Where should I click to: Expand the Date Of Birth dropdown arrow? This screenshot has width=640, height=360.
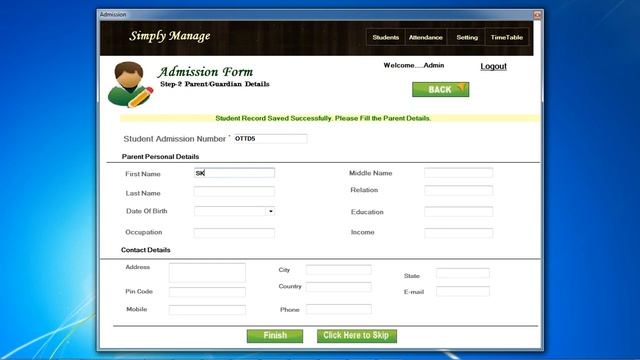[270, 211]
